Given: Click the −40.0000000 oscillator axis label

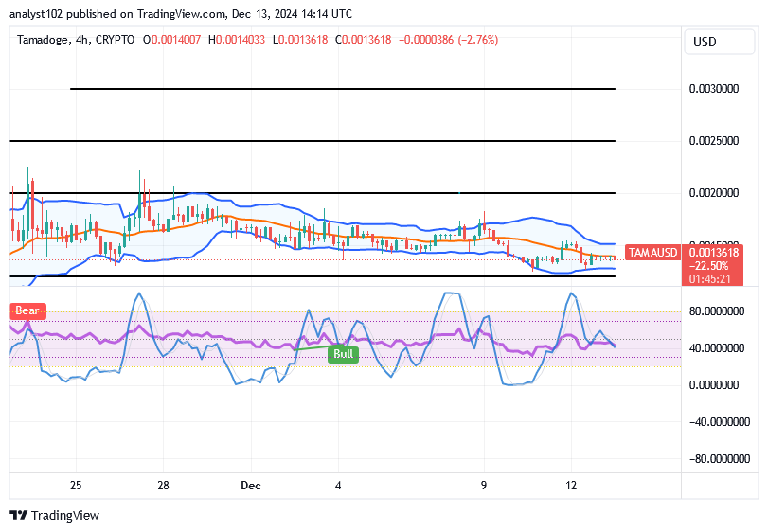Looking at the screenshot, I should [720, 422].
